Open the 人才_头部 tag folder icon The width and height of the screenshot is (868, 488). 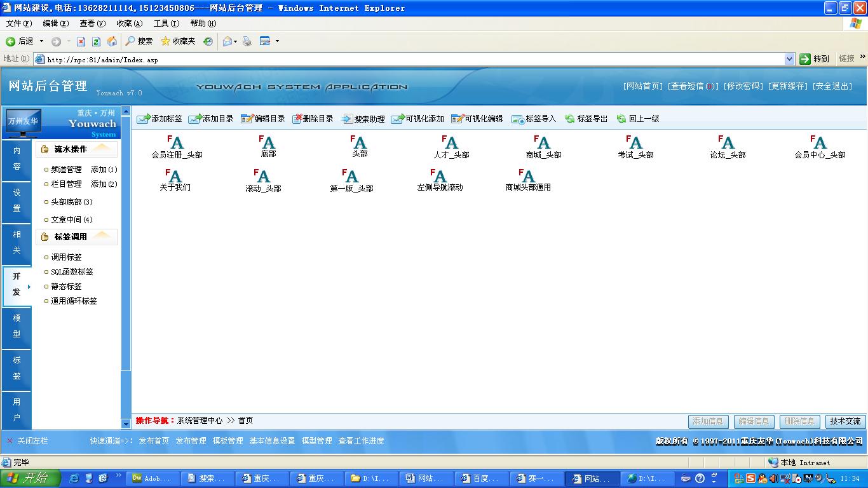point(450,142)
